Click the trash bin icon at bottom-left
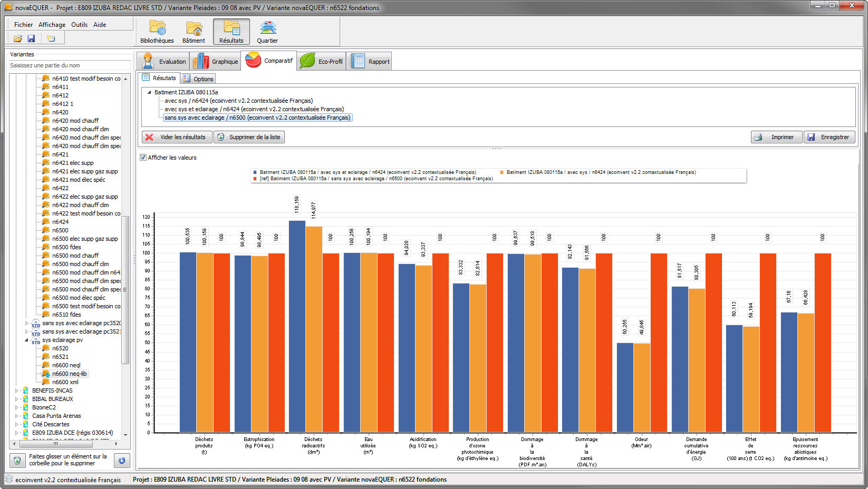 17,461
